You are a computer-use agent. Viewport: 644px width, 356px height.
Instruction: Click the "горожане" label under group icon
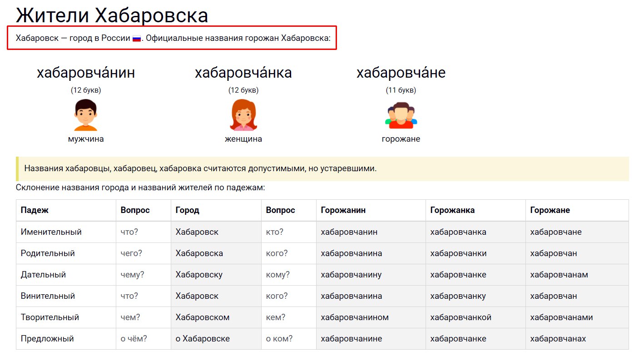point(401,139)
